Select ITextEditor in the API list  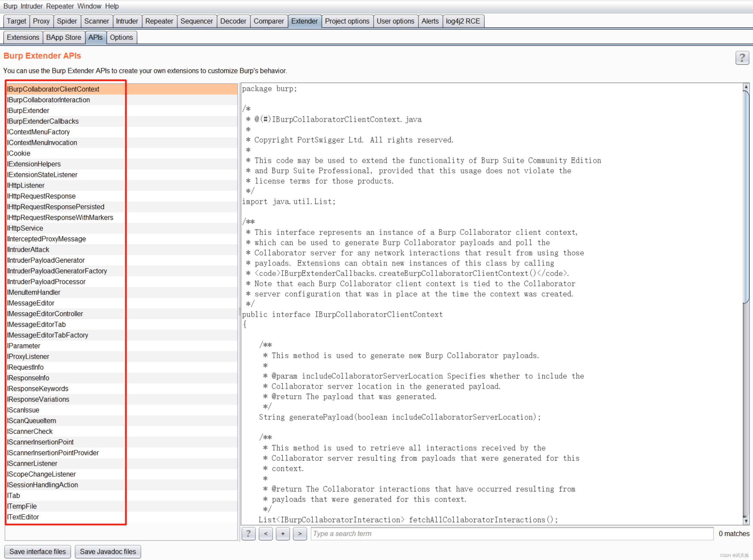[122, 517]
